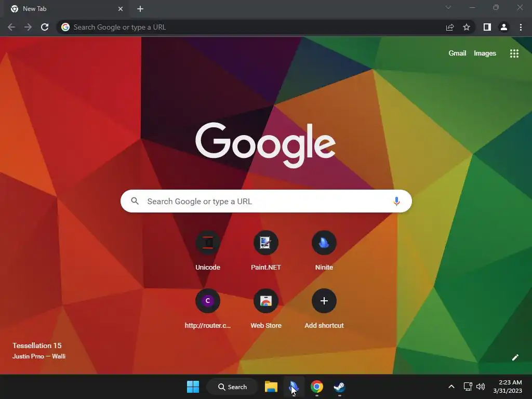Viewport: 532px width, 399px height.
Task: Open the Chrome side panel
Action: [487, 27]
